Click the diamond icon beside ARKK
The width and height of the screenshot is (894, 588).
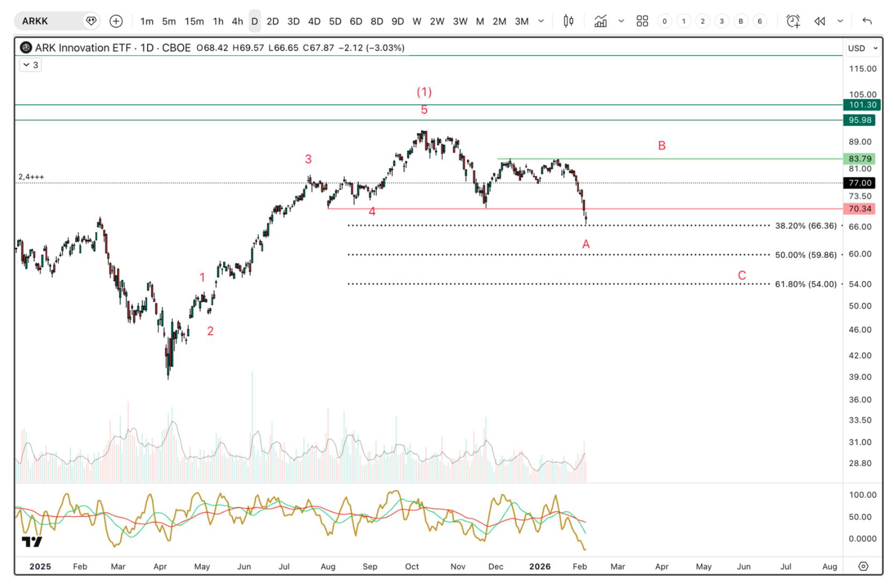tap(91, 21)
